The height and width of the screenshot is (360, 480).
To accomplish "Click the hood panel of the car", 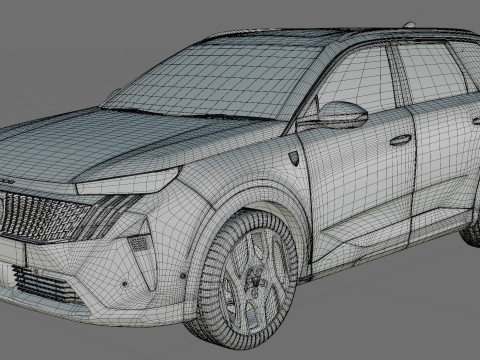I will coord(100,142).
